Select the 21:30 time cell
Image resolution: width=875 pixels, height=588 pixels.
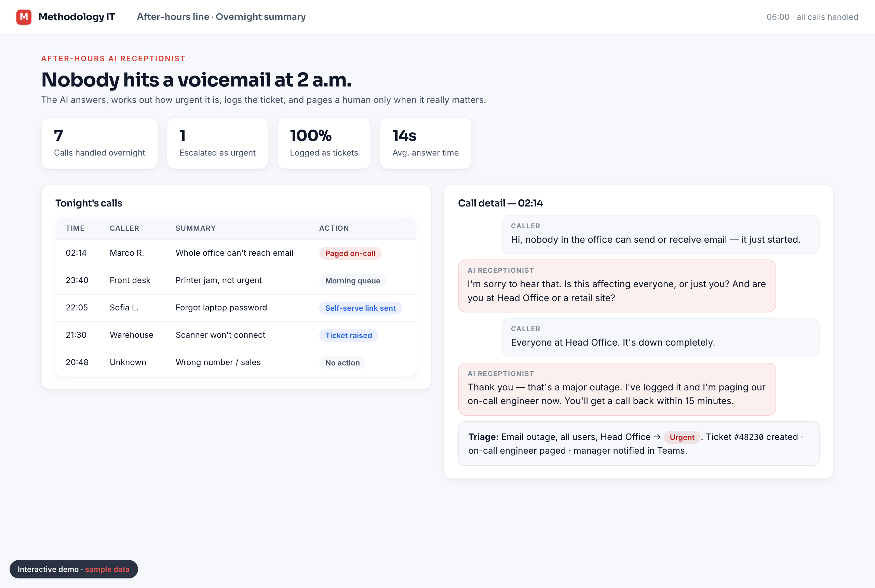[76, 335]
